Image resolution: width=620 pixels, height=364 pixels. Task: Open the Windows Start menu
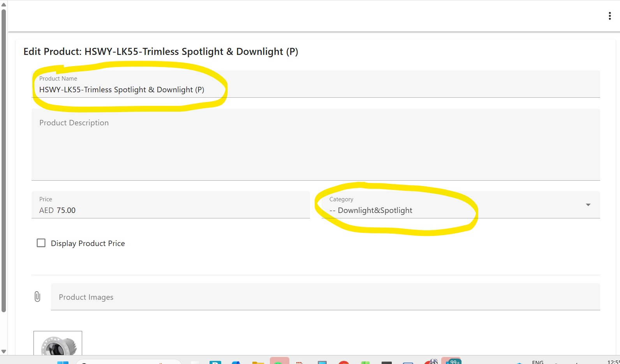63,362
